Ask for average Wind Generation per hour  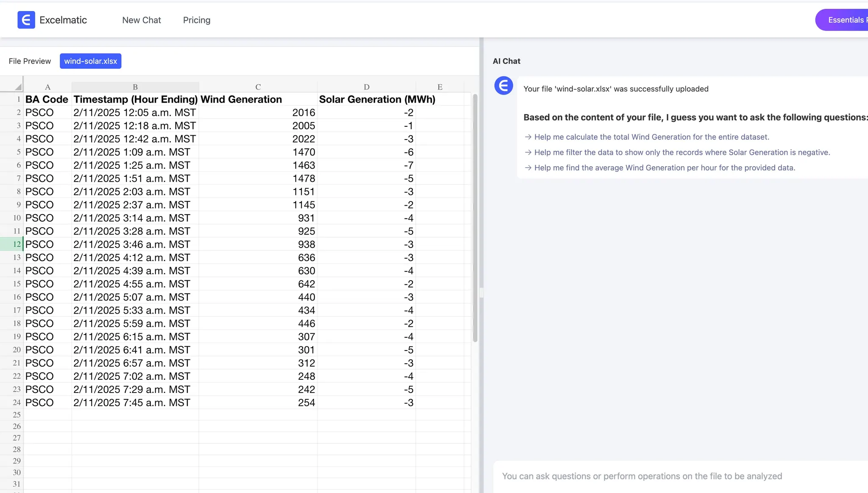click(x=665, y=168)
